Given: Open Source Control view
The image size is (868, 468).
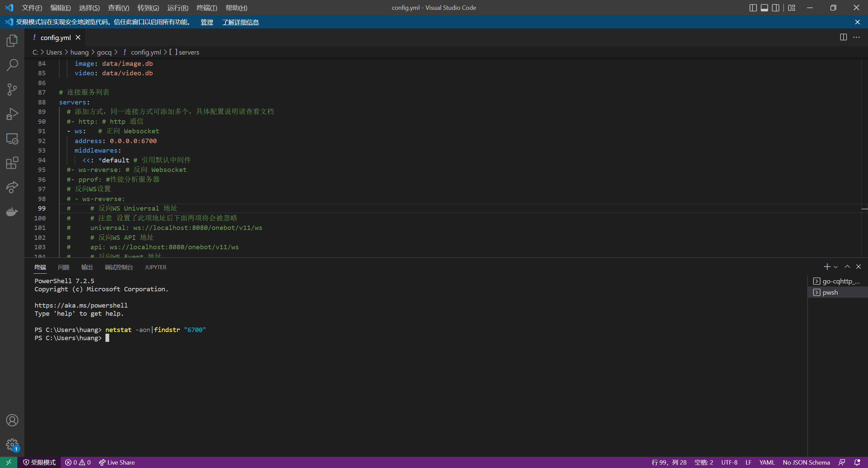Looking at the screenshot, I should (x=12, y=90).
